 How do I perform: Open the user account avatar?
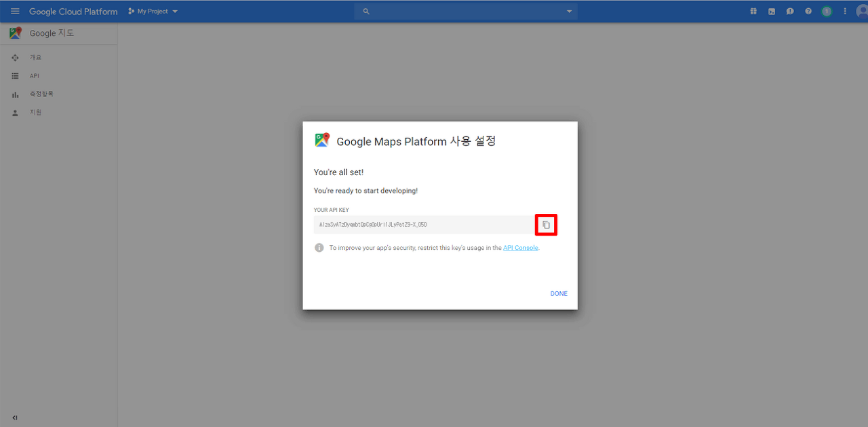click(x=862, y=12)
